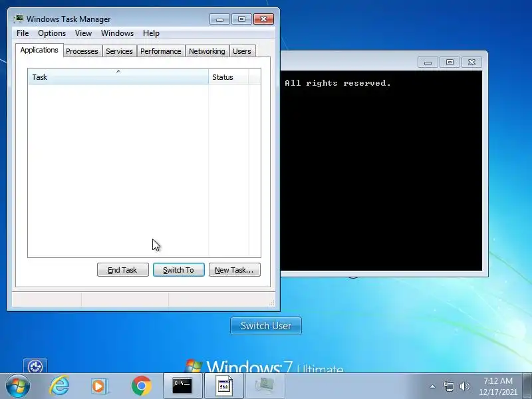Open the Windows menu
532x399 pixels.
118,33
